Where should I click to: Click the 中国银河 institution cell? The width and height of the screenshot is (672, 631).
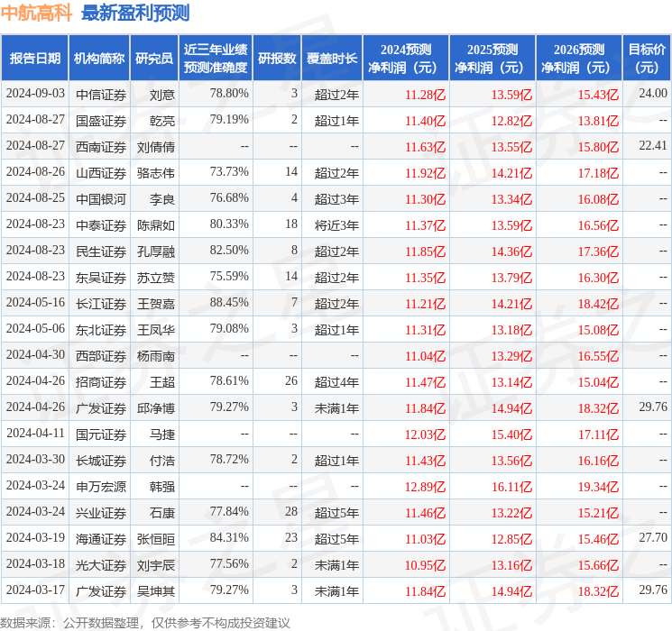(x=101, y=199)
